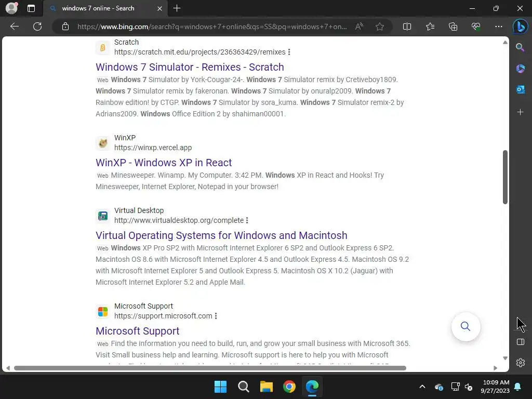532x399 pixels.
Task: Open OneDrive cloud tray icon
Action: 438,387
